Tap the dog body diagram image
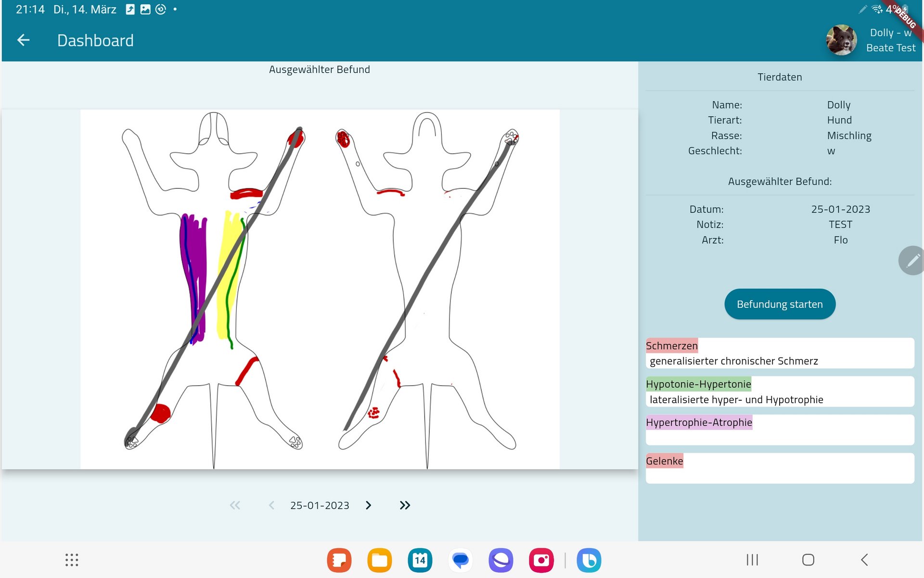Screen dimensions: 924x578 320,289
